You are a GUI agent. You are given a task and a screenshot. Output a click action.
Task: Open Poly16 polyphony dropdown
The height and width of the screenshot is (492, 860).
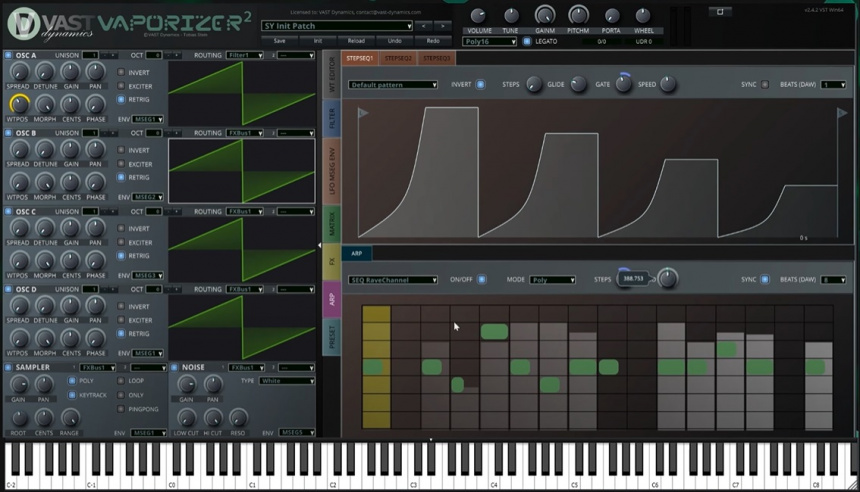coord(489,41)
